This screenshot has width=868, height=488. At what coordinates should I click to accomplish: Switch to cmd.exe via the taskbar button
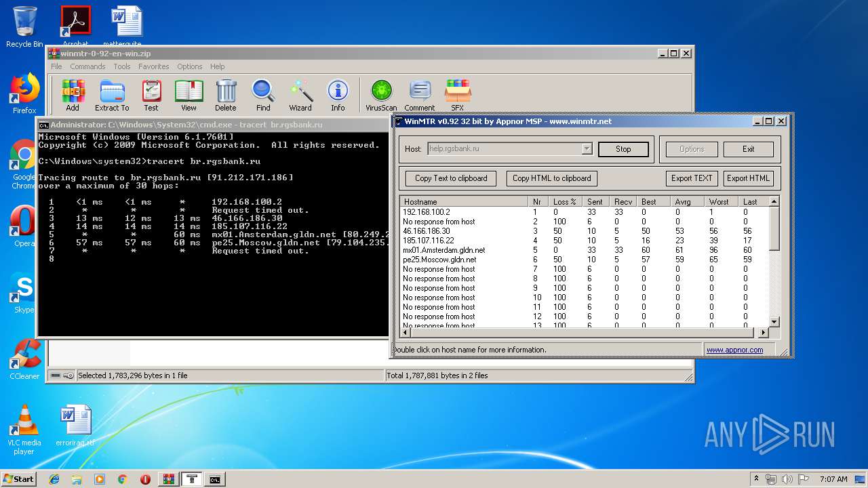pyautogui.click(x=215, y=479)
